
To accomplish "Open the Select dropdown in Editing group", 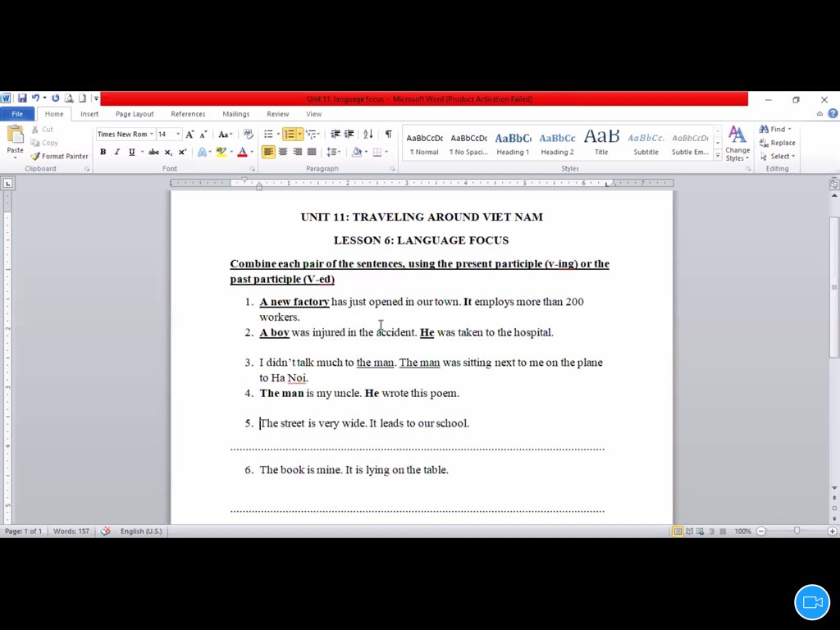I will coord(778,157).
